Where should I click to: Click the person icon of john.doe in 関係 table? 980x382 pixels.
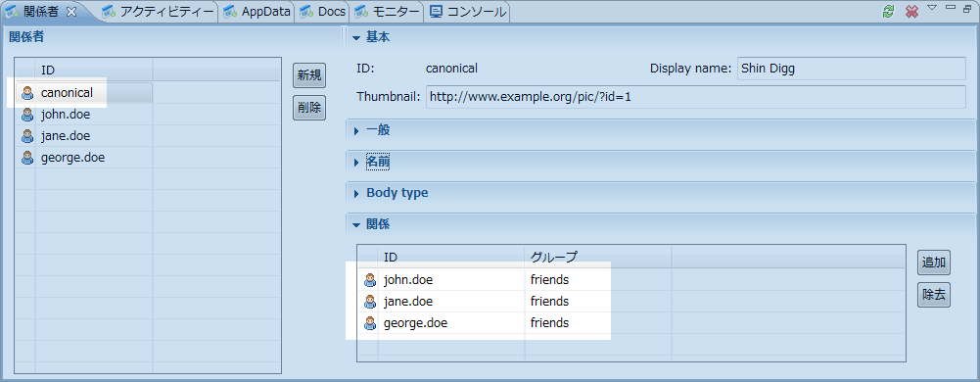coord(369,280)
